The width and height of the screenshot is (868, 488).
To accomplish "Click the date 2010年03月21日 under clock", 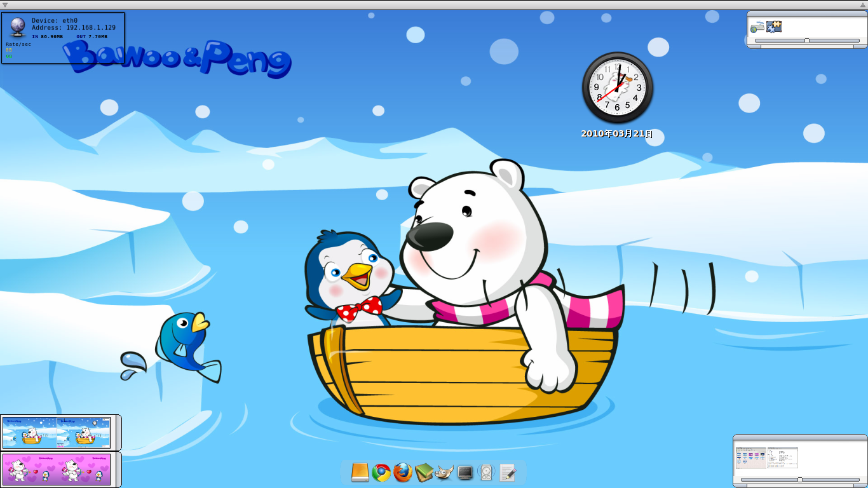I will coord(617,133).
